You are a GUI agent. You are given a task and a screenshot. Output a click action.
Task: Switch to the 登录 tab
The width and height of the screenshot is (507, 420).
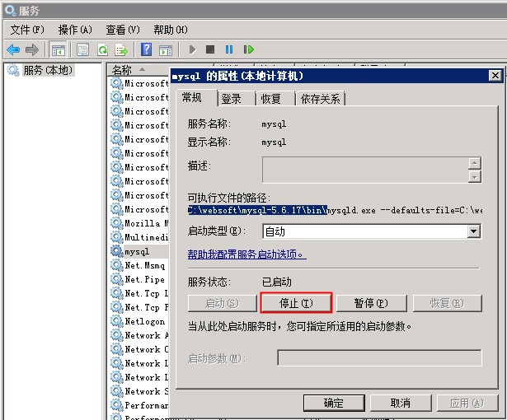pos(232,99)
